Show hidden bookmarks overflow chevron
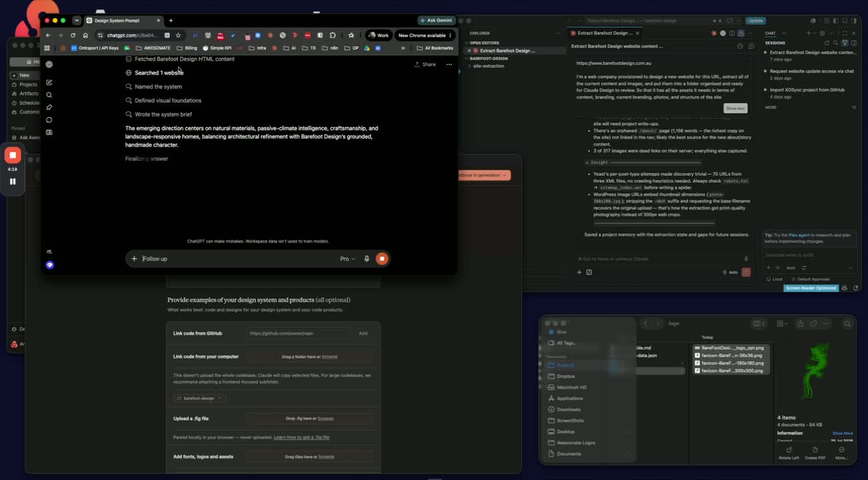This screenshot has width=868, height=480. pos(403,48)
